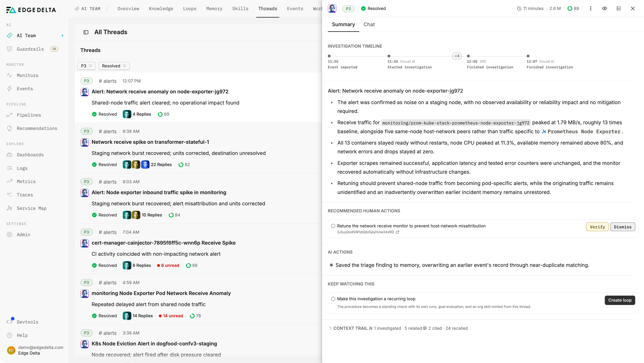Open thread Network receive spike on transformer-stateful-1
This screenshot has height=363, width=644.
click(x=150, y=142)
